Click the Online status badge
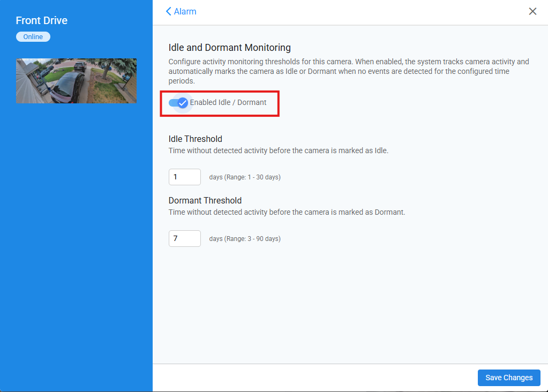The image size is (548, 392). (x=33, y=37)
